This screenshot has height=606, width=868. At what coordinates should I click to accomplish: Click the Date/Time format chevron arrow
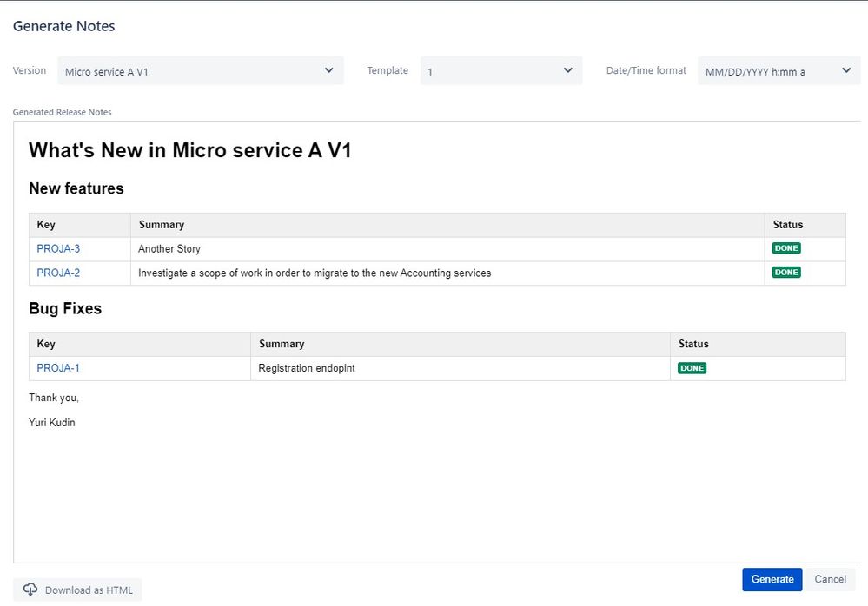[846, 70]
